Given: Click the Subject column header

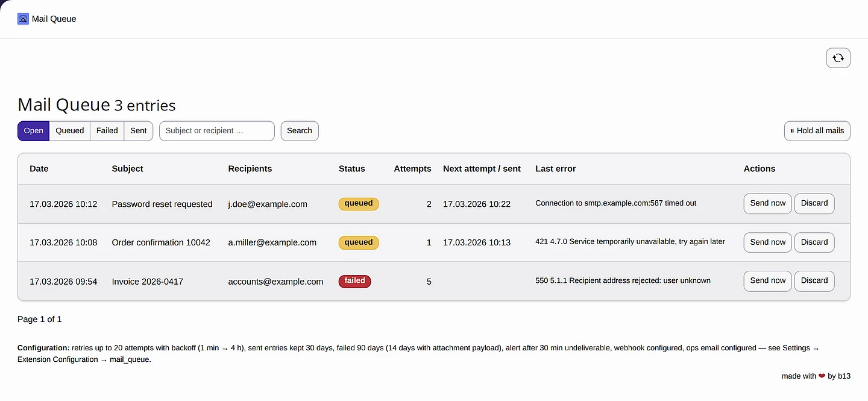Looking at the screenshot, I should [128, 169].
